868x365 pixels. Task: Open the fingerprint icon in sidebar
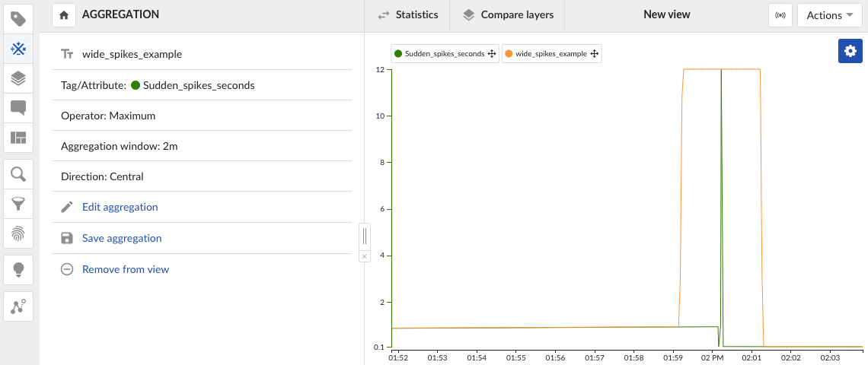tap(18, 233)
